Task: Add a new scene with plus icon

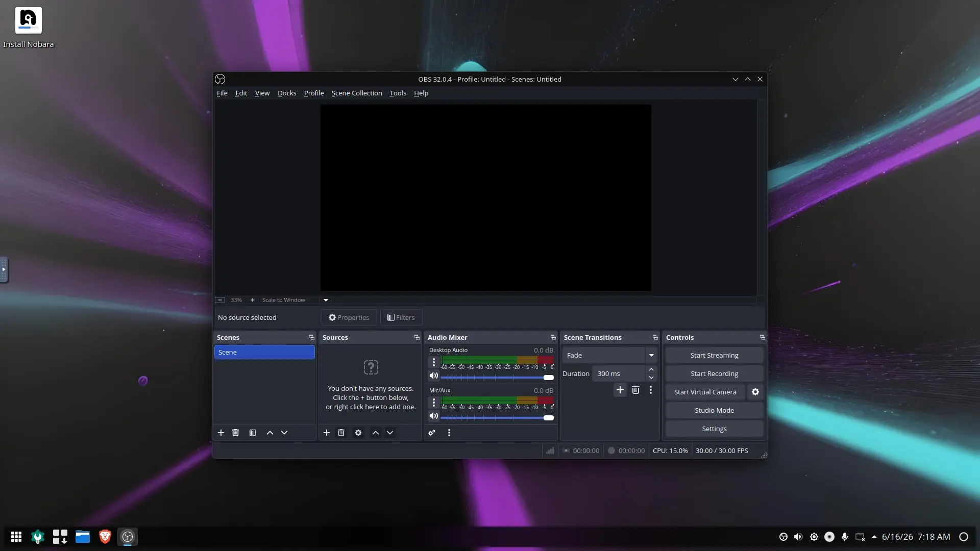Action: pos(221,433)
